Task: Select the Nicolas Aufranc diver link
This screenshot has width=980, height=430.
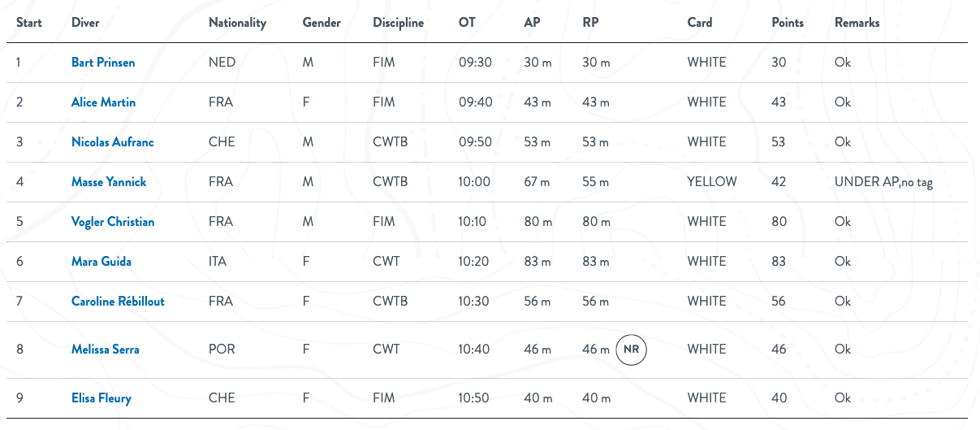Action: point(112,142)
